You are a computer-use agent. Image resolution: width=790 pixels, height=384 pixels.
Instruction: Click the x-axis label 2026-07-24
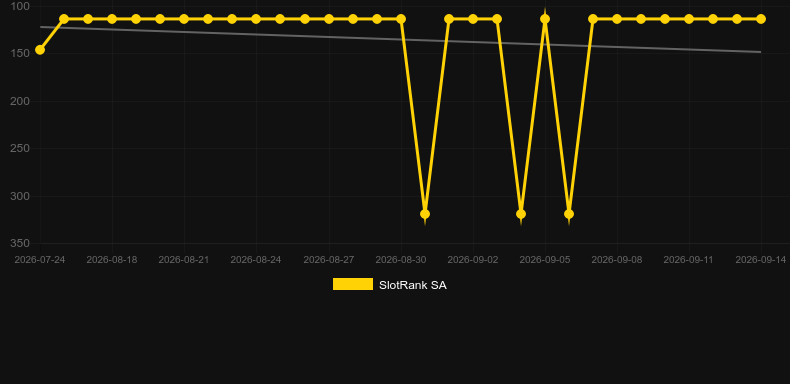(x=40, y=260)
